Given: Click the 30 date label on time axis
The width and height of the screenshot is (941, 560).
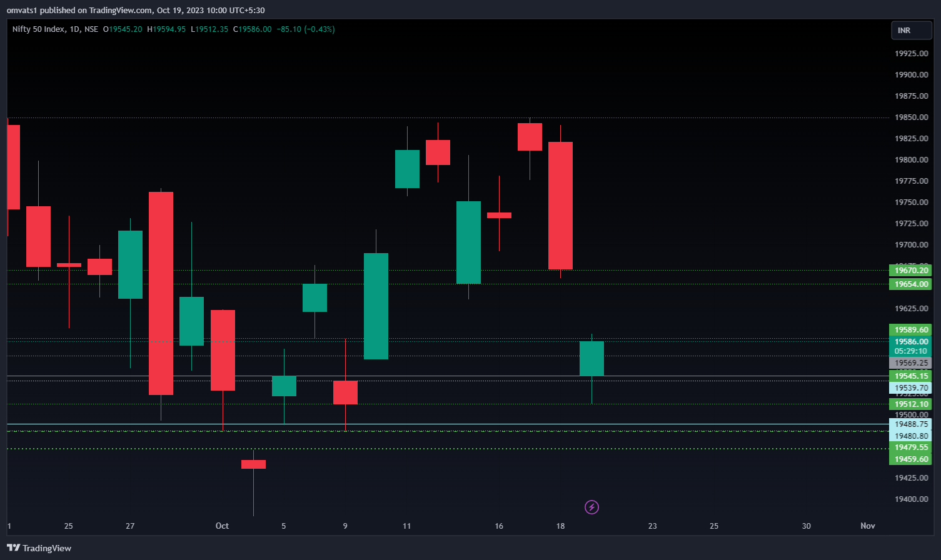Looking at the screenshot, I should click(806, 526).
